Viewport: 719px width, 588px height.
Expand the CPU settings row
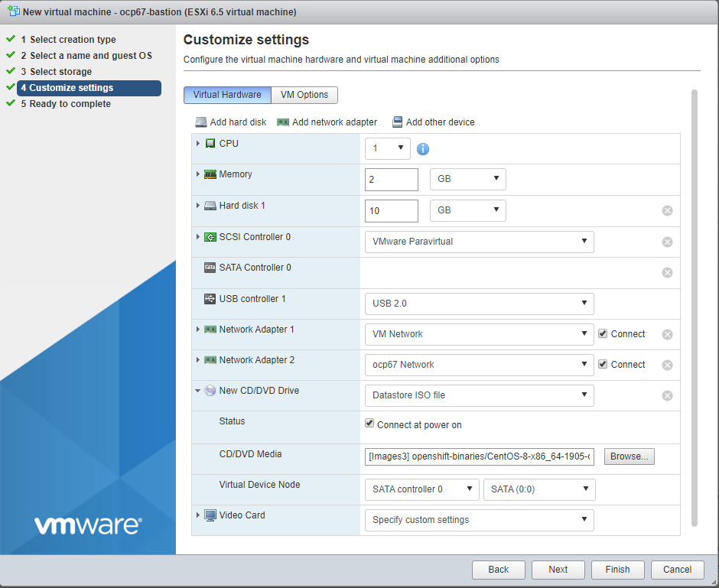point(197,144)
